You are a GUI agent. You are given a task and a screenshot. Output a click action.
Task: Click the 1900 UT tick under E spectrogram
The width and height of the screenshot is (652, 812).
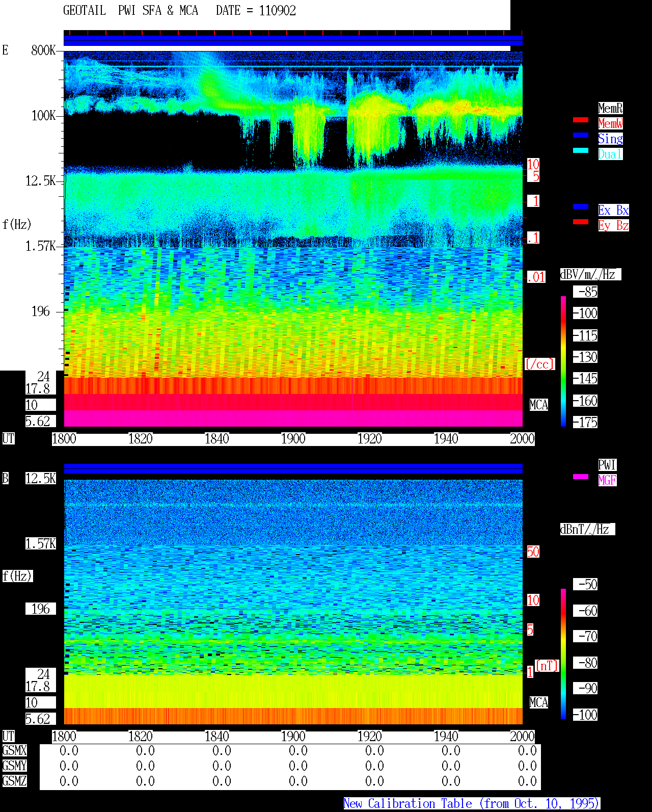[293, 439]
